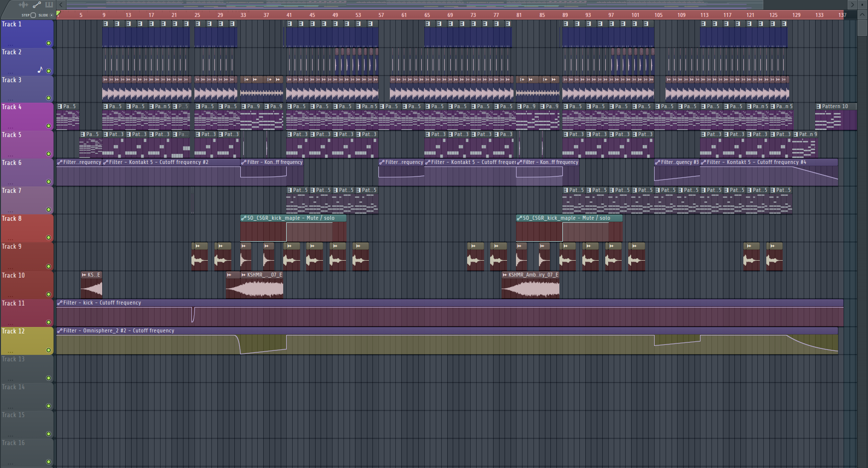
Task: Select the automation clips focus icon
Action: (36, 4)
